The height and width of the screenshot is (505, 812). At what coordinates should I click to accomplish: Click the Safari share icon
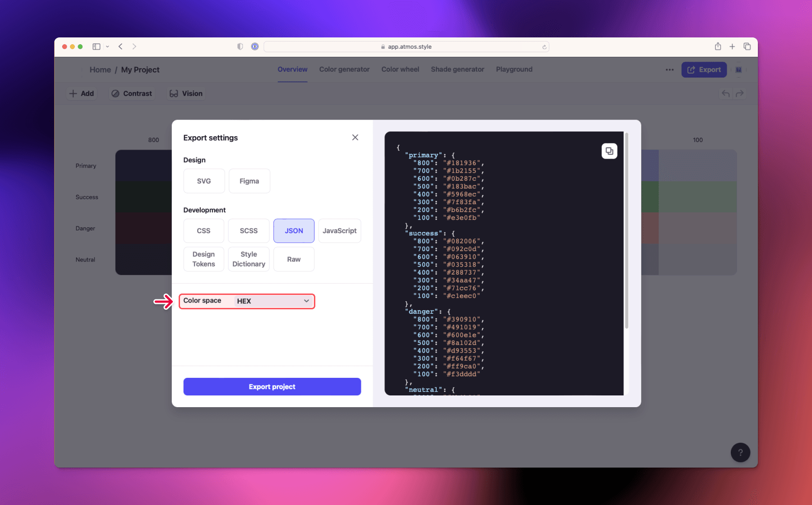pyautogui.click(x=717, y=46)
